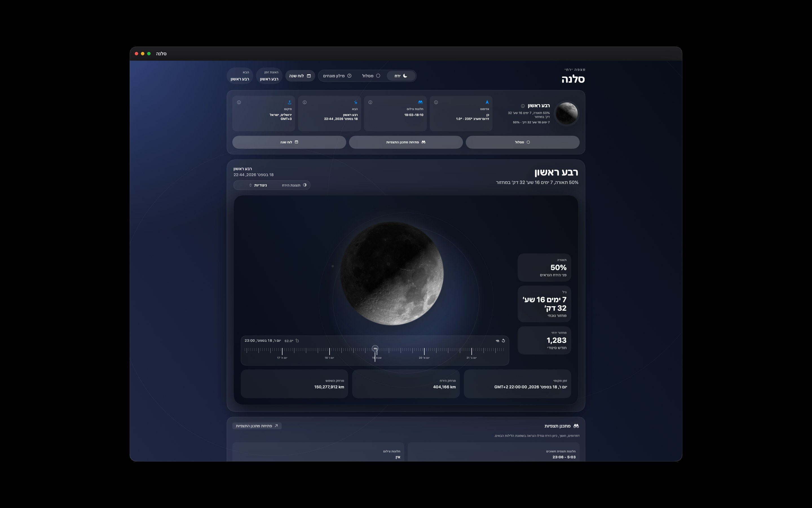Click wide פתיחת מתכנן התצפיות button
The height and width of the screenshot is (508, 812).
tap(406, 142)
